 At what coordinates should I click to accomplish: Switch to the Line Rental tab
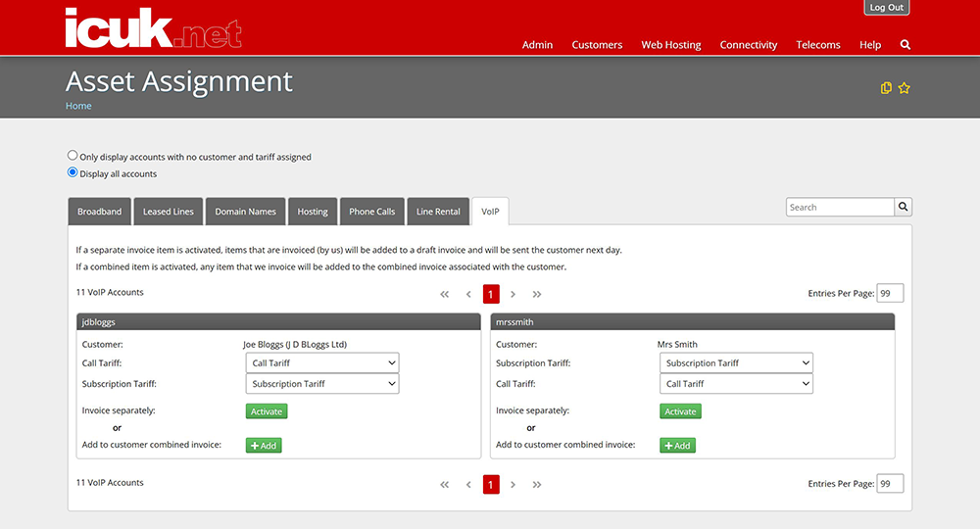click(x=438, y=212)
